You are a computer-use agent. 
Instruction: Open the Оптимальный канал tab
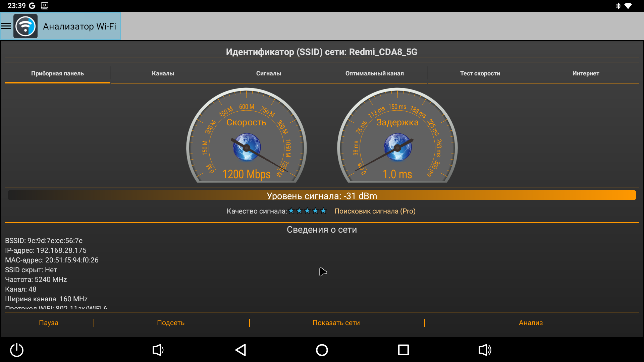pyautogui.click(x=374, y=73)
